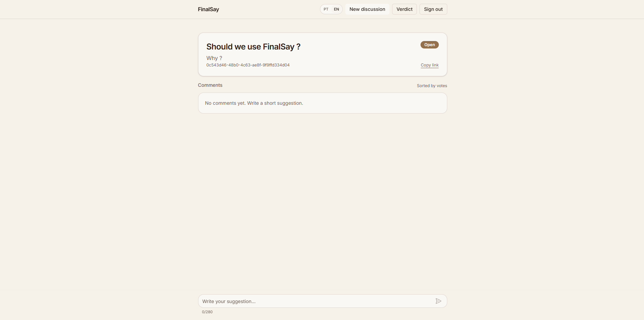Switch language to PT
This screenshot has width=644, height=320.
[x=326, y=9]
